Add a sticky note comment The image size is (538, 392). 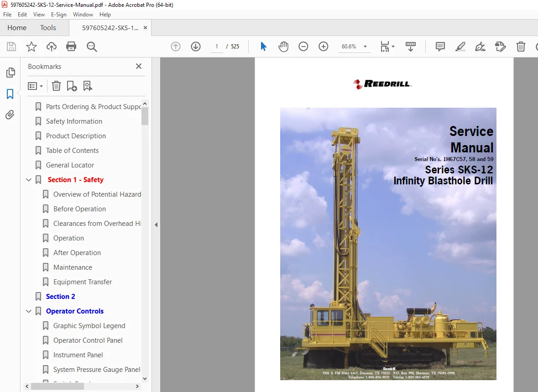pyautogui.click(x=440, y=47)
